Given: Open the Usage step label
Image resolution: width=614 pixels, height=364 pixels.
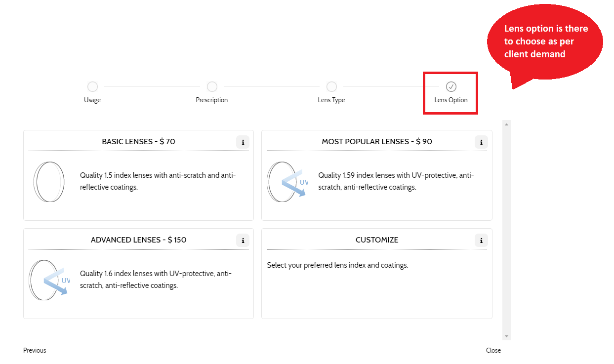Looking at the screenshot, I should [x=92, y=100].
